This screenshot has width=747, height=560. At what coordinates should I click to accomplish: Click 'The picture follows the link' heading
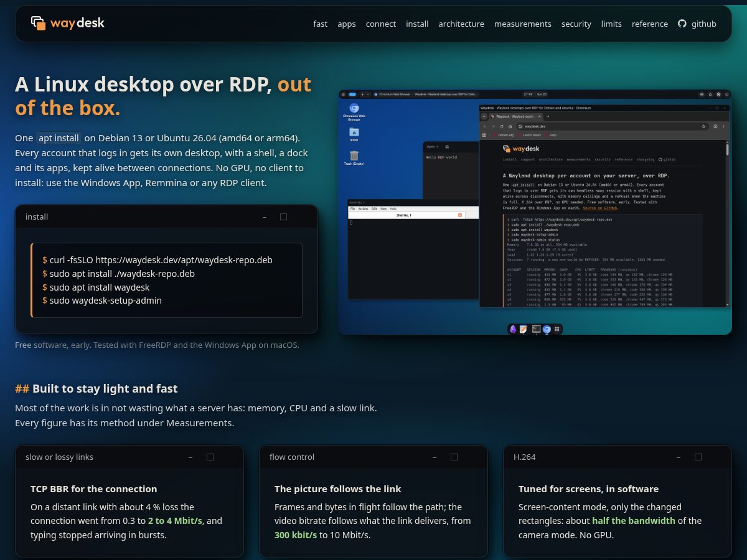[x=338, y=489]
